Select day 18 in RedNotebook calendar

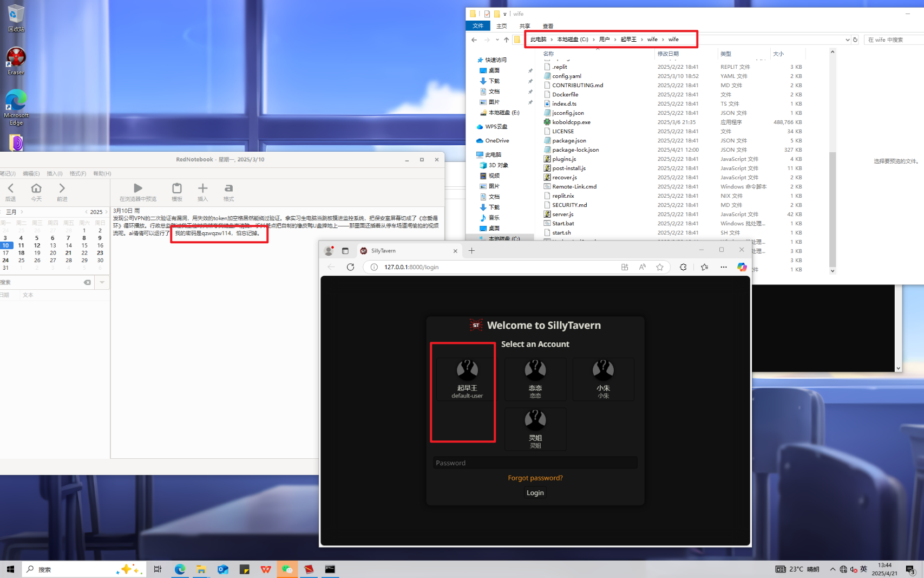(21, 253)
